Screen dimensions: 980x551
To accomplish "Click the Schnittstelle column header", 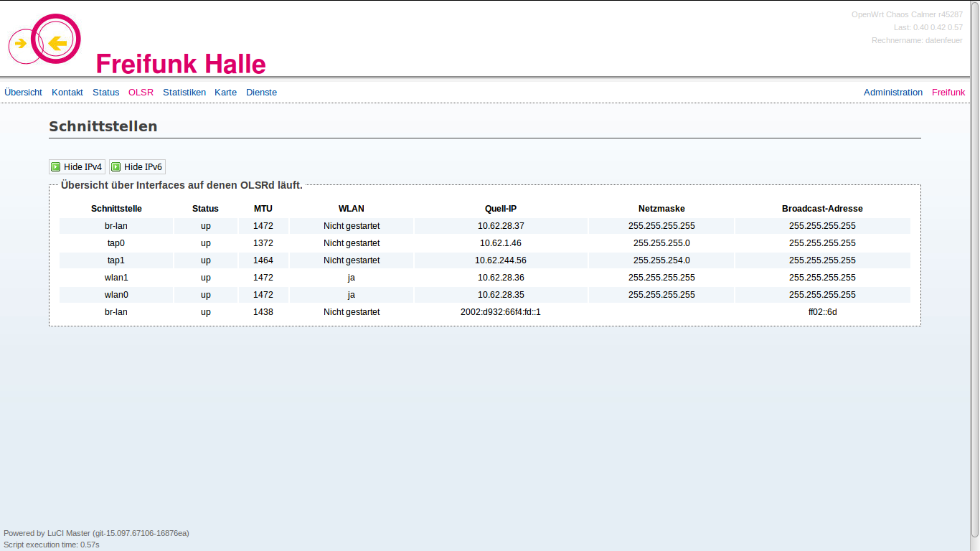I will (x=116, y=209).
